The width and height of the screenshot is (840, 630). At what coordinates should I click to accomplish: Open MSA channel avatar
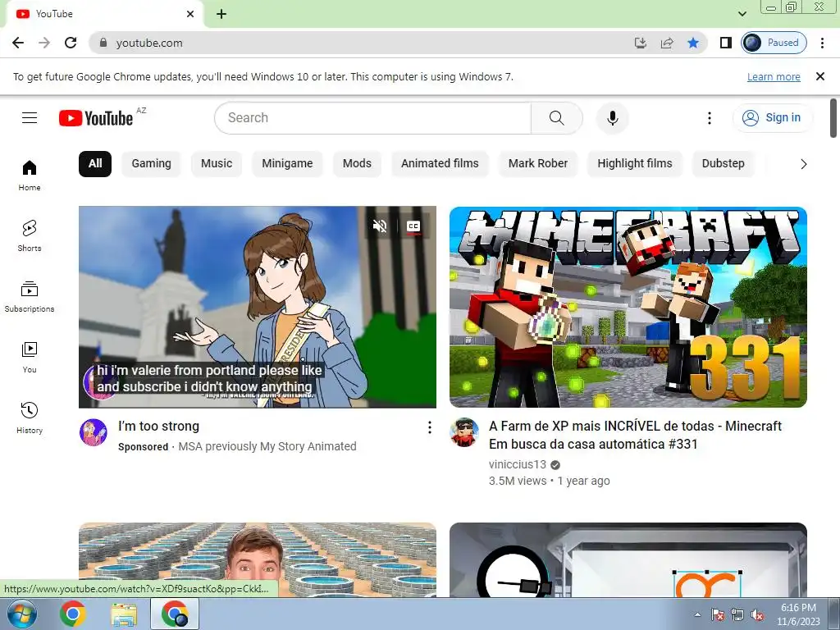(x=94, y=432)
